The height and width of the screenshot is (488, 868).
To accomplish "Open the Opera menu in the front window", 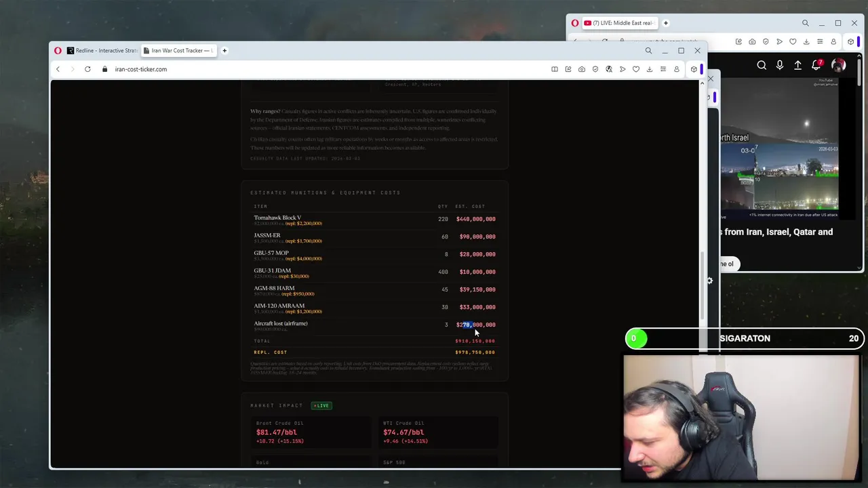I will pos(58,50).
